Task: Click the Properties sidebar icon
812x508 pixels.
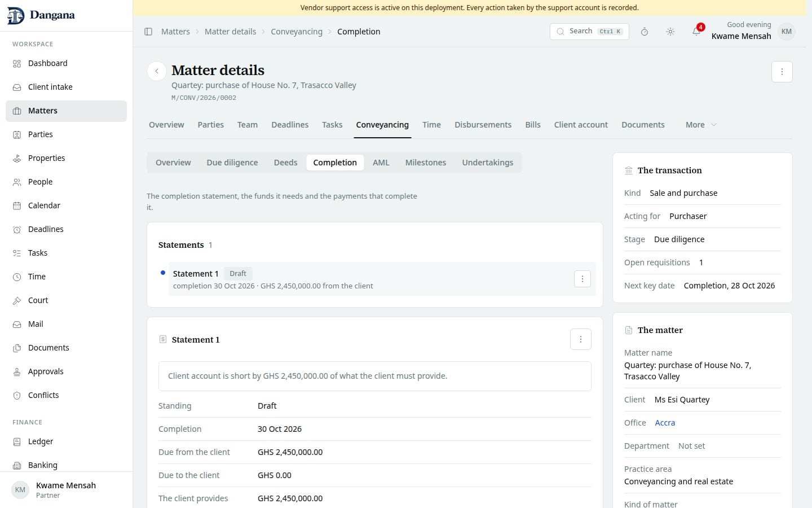Action: pos(17,158)
